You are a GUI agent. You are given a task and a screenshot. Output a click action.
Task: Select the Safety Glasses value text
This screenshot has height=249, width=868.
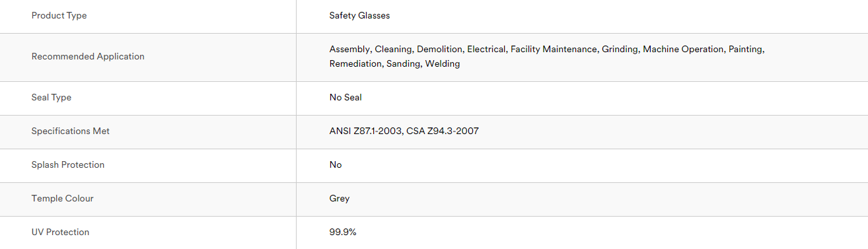[x=359, y=16]
